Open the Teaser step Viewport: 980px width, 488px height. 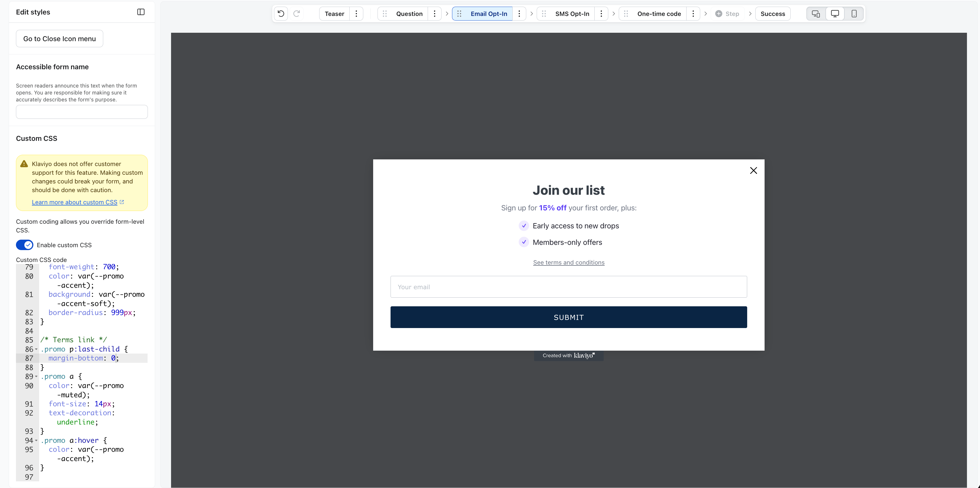334,14
